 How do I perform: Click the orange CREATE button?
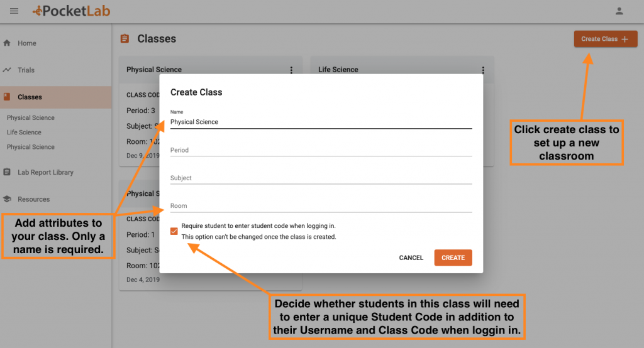tap(453, 258)
